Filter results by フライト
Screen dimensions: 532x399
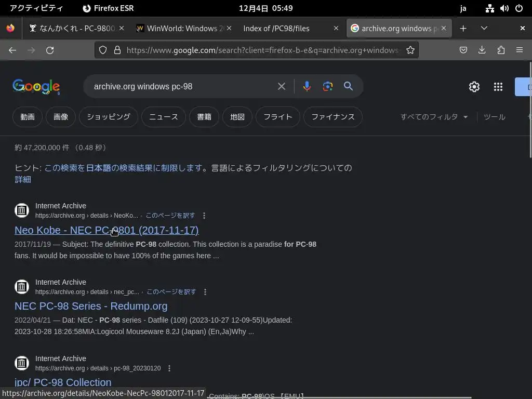click(278, 117)
